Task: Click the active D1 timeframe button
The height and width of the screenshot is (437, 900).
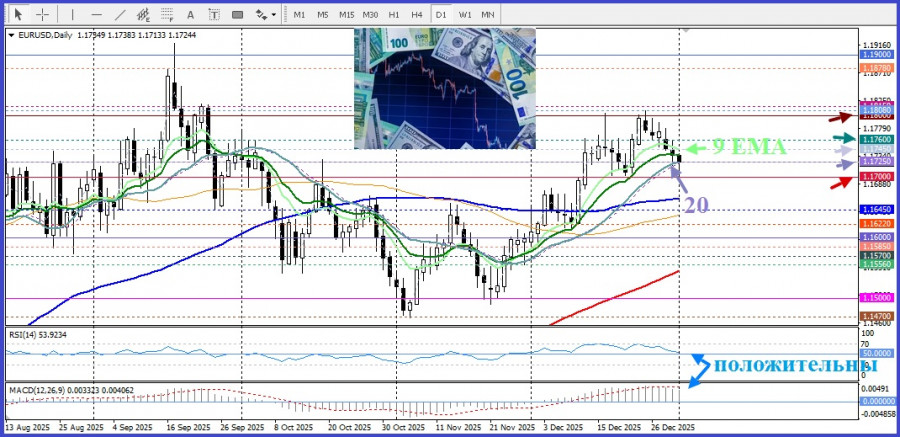Action: (441, 14)
